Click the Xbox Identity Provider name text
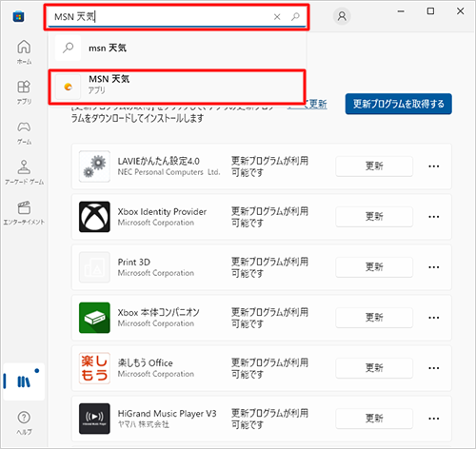476x449 pixels. (162, 211)
